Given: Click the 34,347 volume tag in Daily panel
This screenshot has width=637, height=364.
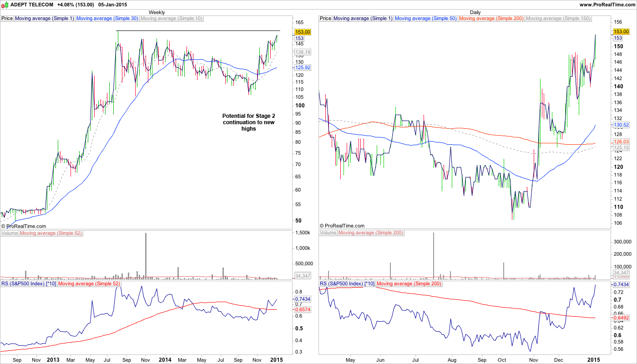Looking at the screenshot, I should pos(621,273).
